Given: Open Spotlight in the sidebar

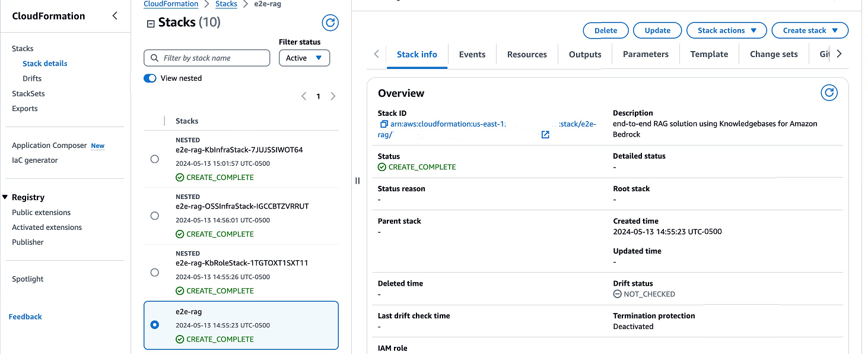Looking at the screenshot, I should [x=28, y=279].
